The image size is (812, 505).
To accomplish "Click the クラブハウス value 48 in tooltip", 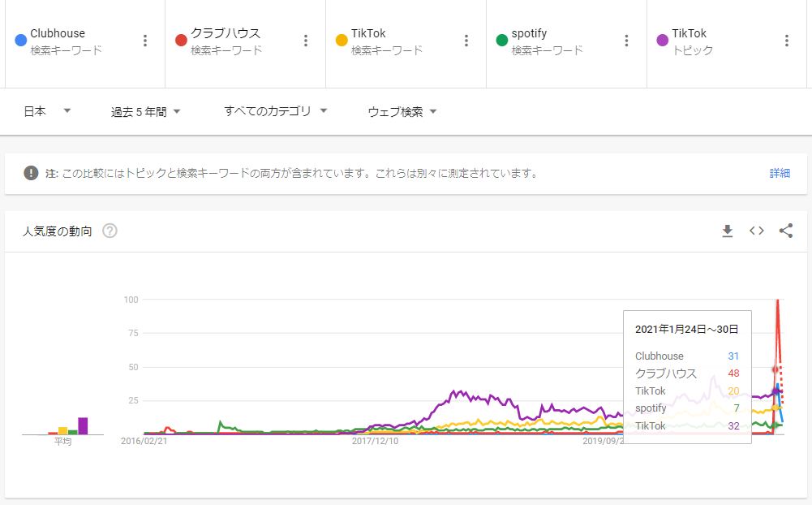I will click(x=733, y=373).
